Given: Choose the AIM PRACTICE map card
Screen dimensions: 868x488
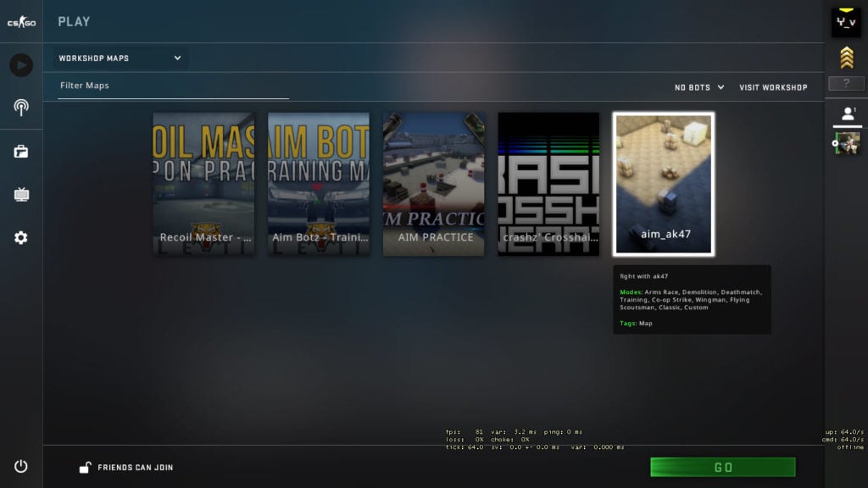Looking at the screenshot, I should pyautogui.click(x=434, y=184).
